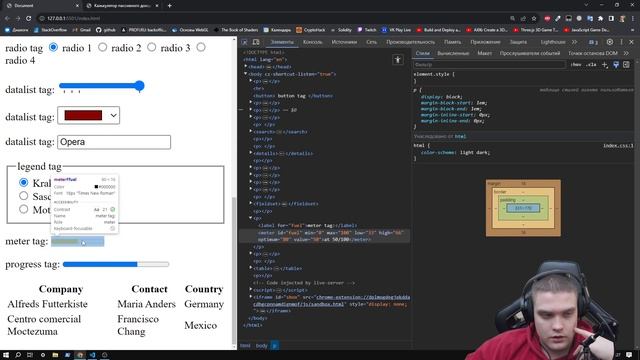Click the new style rule plus icon
Viewport: 640px width, 360px height.
pyautogui.click(x=605, y=65)
